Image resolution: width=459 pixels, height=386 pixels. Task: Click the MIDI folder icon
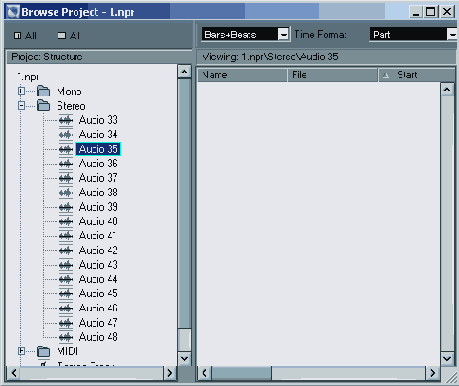43,351
